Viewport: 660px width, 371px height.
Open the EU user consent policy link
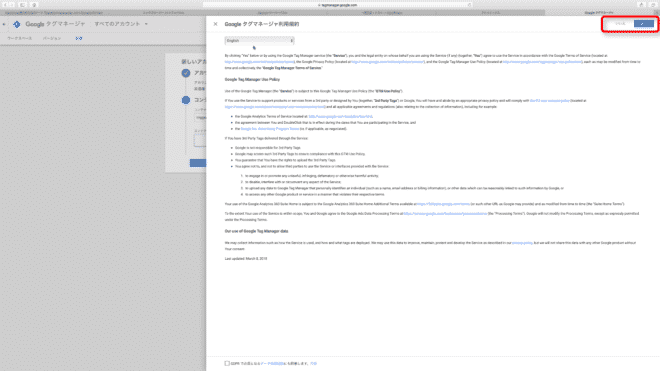(550, 101)
